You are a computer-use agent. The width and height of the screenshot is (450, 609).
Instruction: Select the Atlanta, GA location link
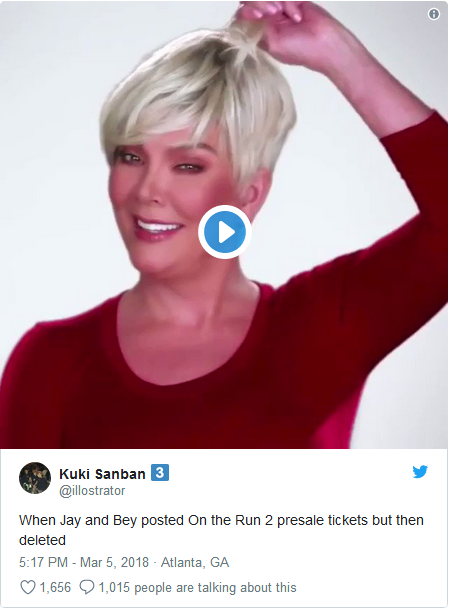195,562
